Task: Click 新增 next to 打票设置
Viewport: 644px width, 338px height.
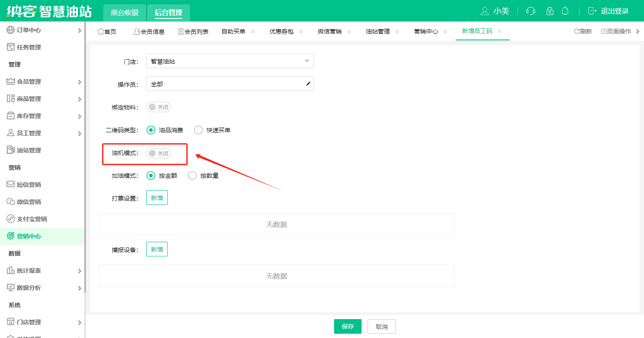Action: click(x=156, y=198)
